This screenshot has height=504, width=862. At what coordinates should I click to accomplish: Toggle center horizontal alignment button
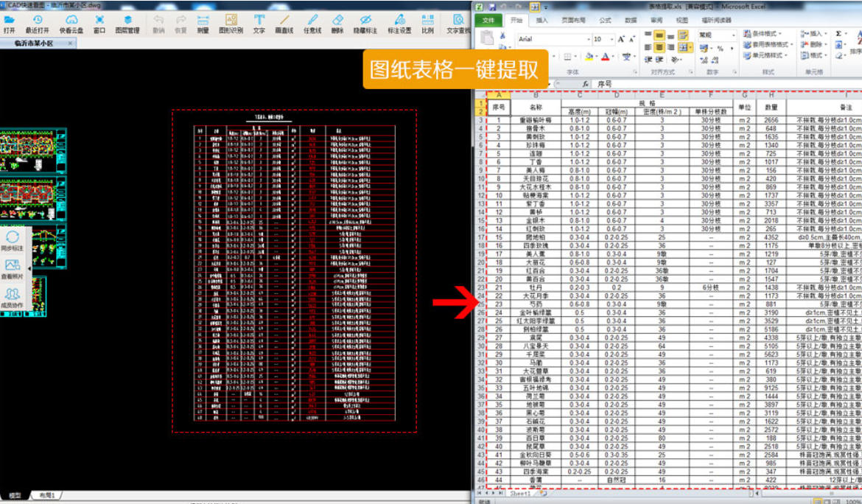tap(659, 48)
